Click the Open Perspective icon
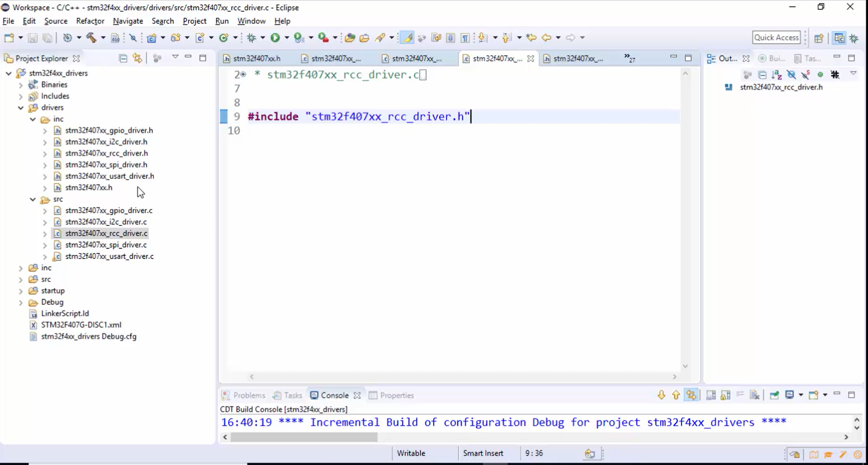The height and width of the screenshot is (465, 868). pos(819,38)
